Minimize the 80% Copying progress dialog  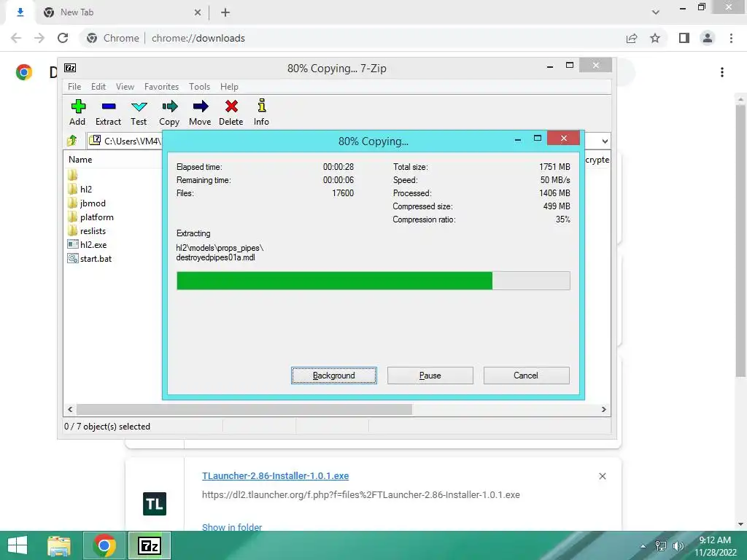coord(518,139)
